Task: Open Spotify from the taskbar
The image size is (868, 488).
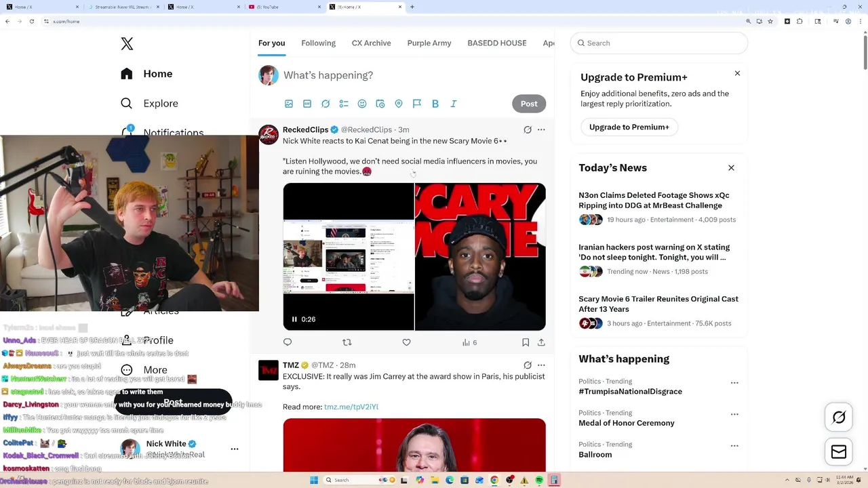Action: tap(539, 480)
